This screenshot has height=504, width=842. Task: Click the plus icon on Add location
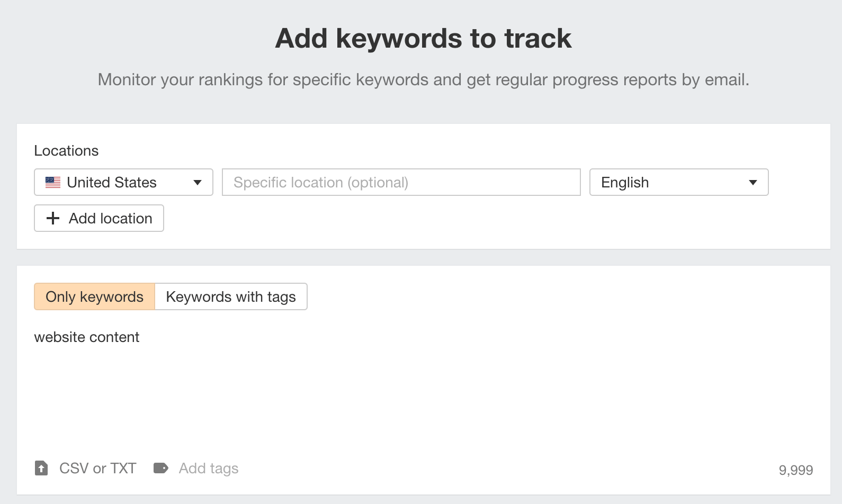pos(53,218)
